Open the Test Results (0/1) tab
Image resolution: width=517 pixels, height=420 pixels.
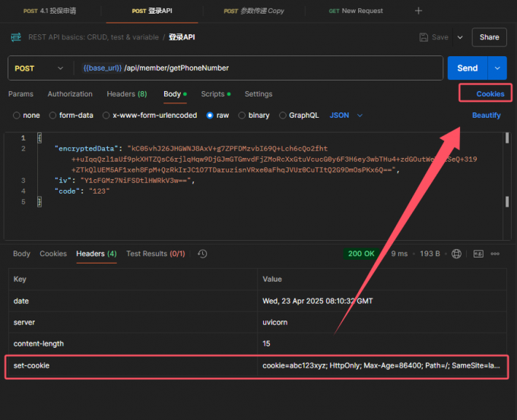[x=156, y=254]
